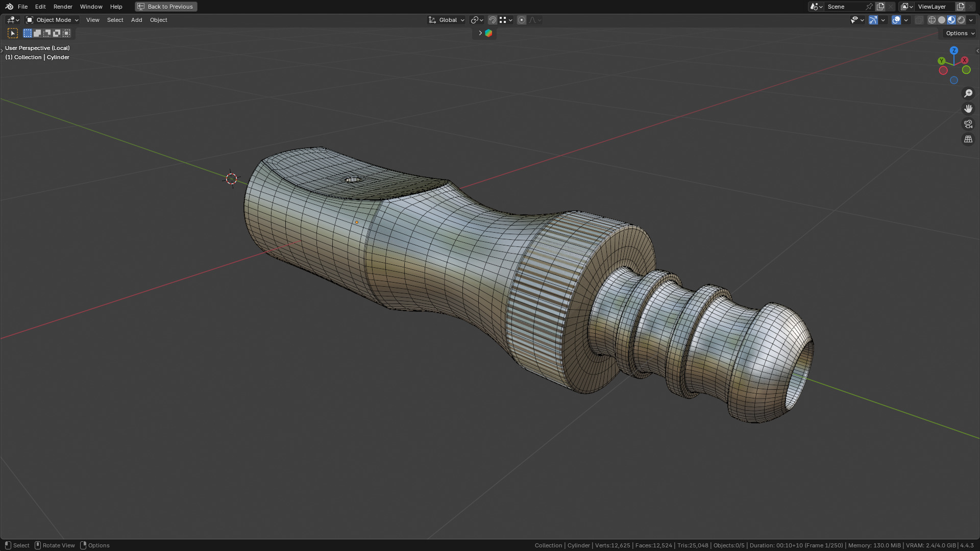Click the Z axis gizmo circle

953,51
